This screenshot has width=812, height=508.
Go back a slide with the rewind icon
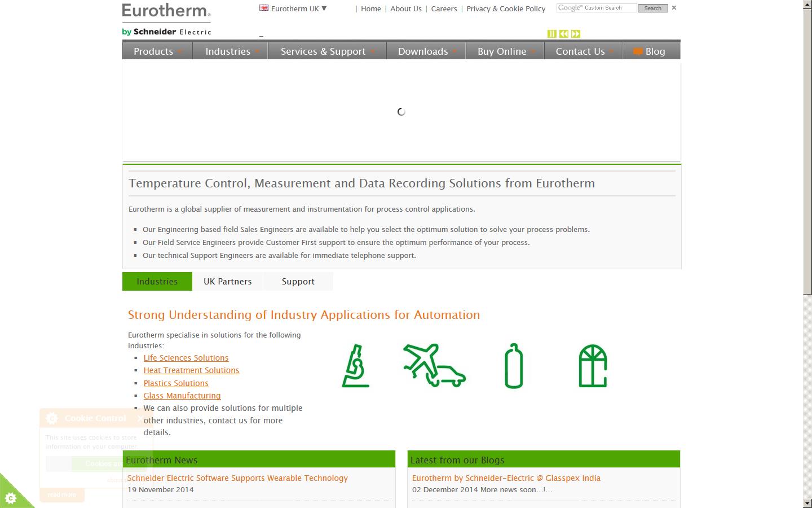tap(564, 34)
